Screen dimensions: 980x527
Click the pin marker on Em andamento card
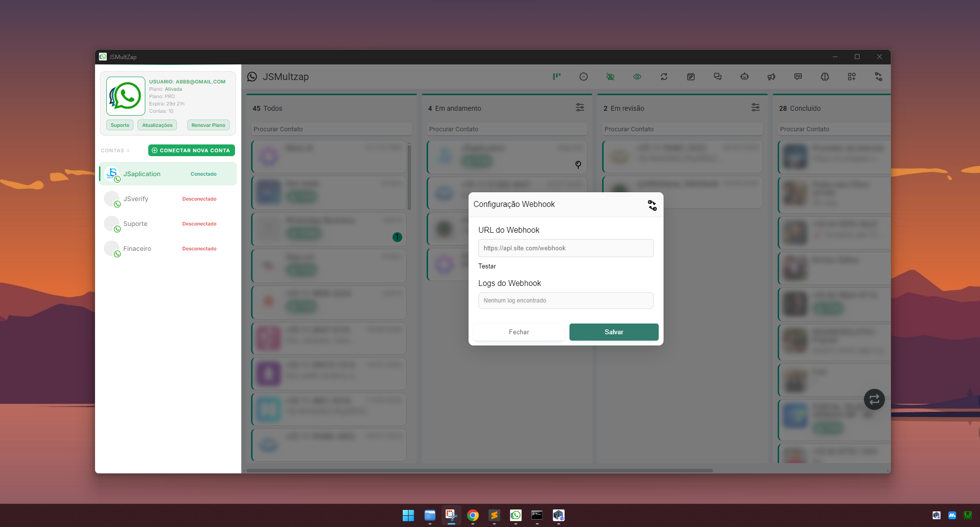(x=578, y=164)
